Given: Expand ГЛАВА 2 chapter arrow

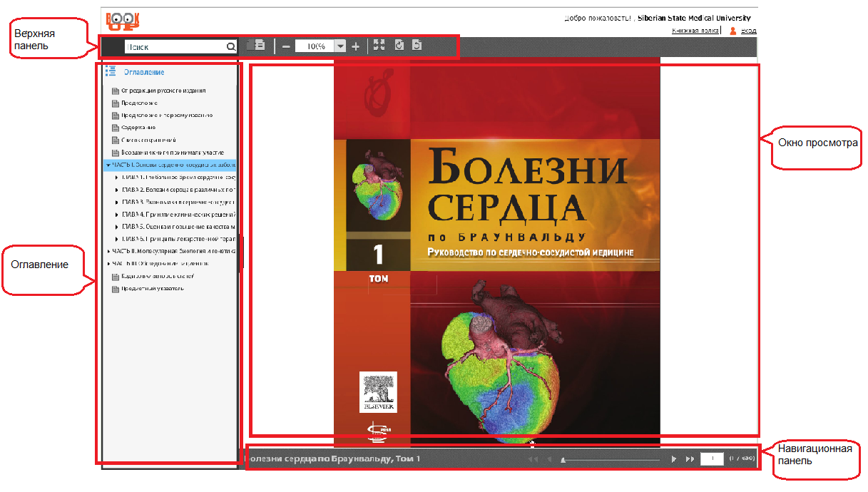Looking at the screenshot, I should [x=117, y=190].
